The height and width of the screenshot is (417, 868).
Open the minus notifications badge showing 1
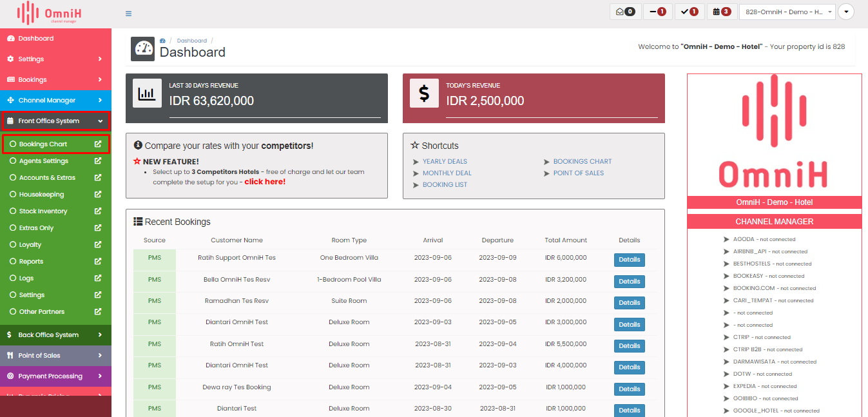658,12
